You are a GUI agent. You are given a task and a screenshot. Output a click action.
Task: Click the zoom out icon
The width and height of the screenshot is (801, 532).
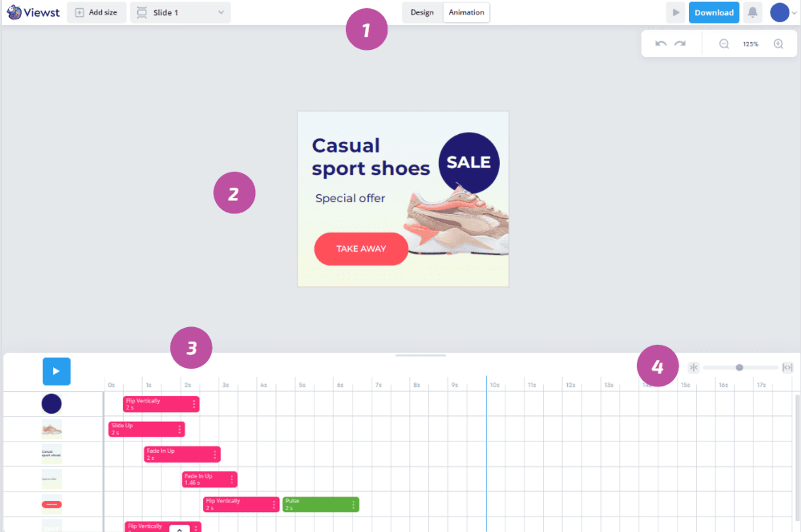coord(723,43)
